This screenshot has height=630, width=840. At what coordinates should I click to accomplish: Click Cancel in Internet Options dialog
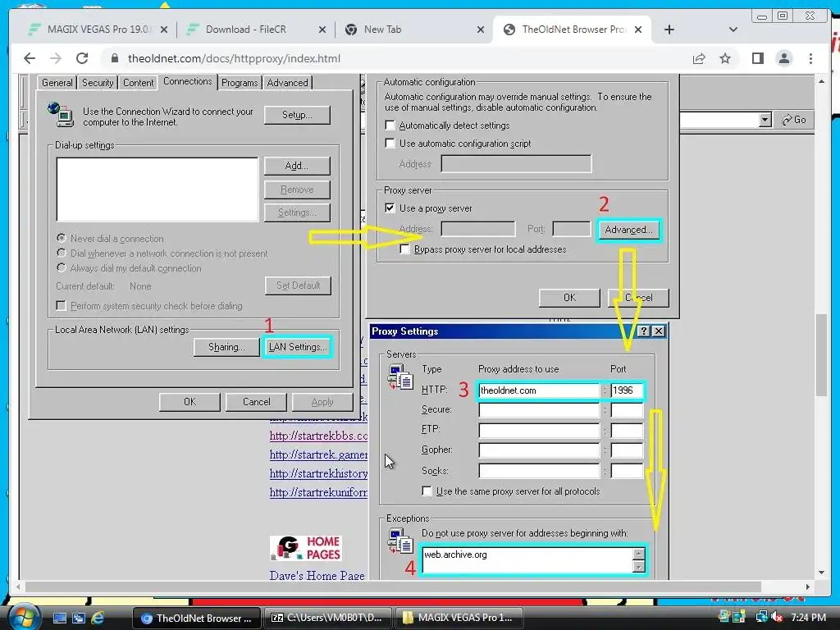pos(256,402)
